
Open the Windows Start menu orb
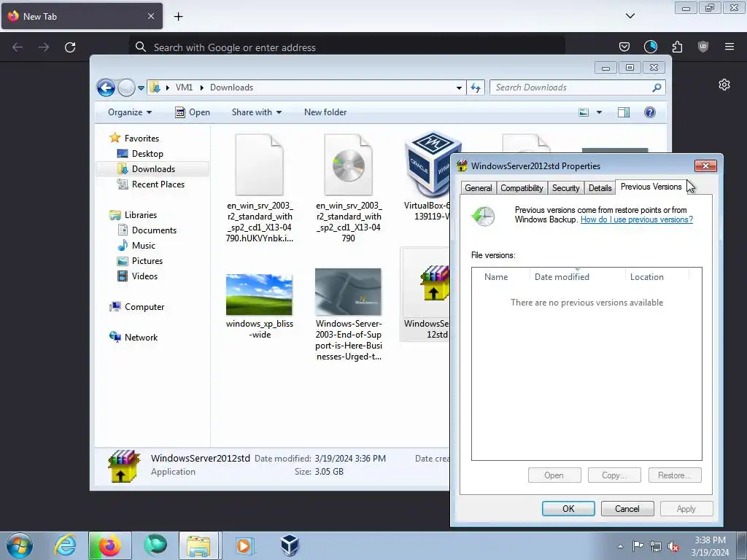click(20, 545)
